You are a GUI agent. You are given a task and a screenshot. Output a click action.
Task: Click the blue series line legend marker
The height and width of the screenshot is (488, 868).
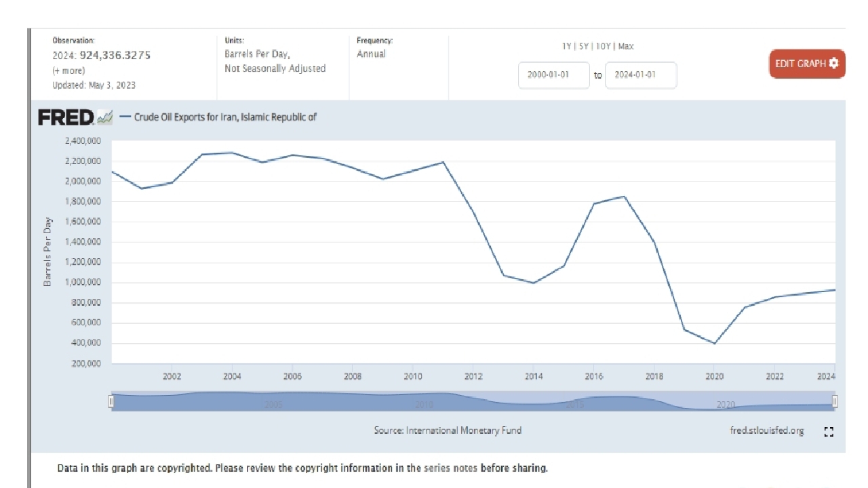point(125,117)
